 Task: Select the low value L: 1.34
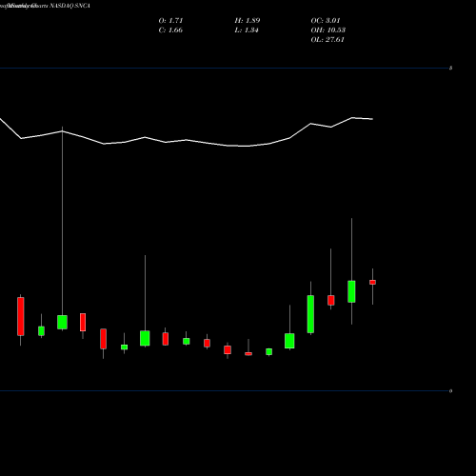(x=247, y=30)
